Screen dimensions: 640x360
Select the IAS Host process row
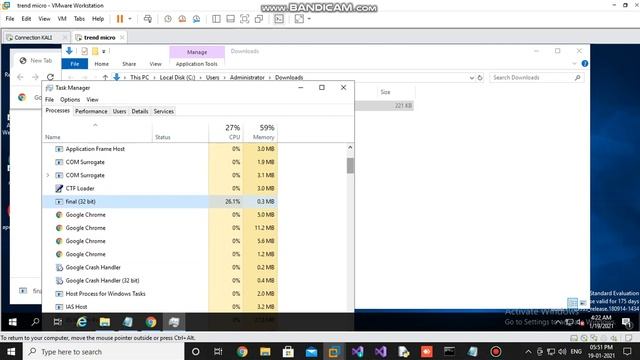pos(160,307)
